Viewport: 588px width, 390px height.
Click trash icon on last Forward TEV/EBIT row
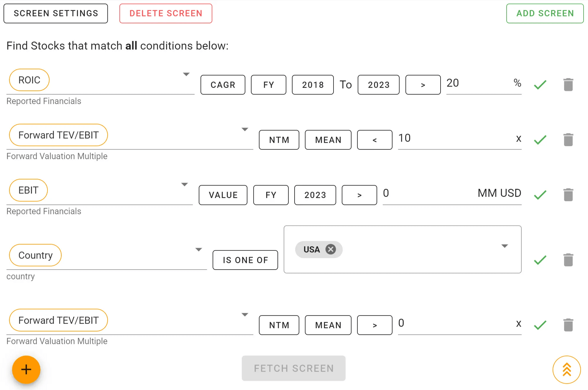pos(568,325)
